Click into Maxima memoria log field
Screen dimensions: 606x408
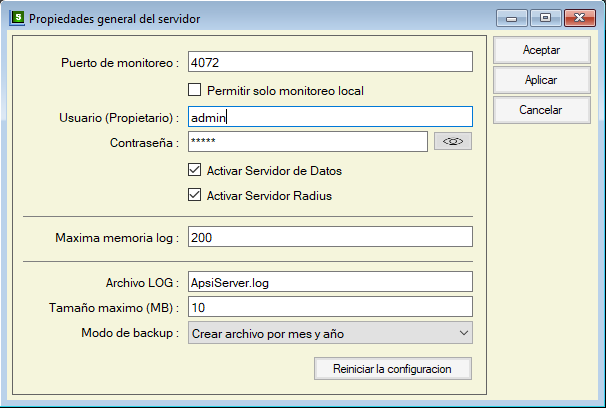329,238
